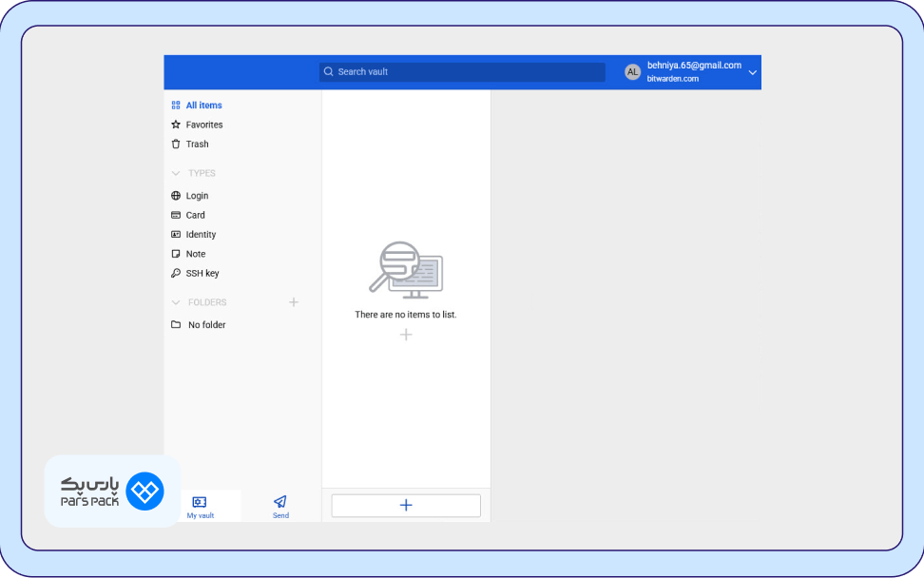The image size is (924, 578).
Task: Click the Pars Pack logo
Action: [111, 491]
